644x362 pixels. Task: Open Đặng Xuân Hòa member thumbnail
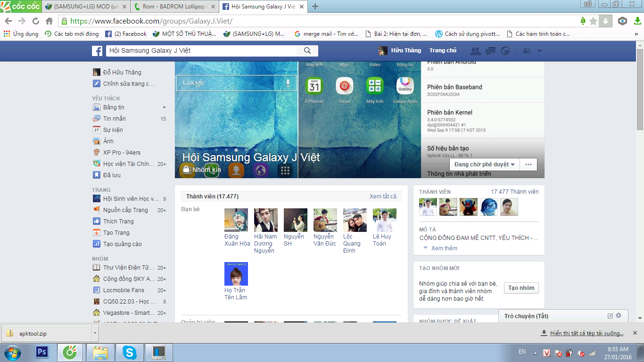[236, 220]
